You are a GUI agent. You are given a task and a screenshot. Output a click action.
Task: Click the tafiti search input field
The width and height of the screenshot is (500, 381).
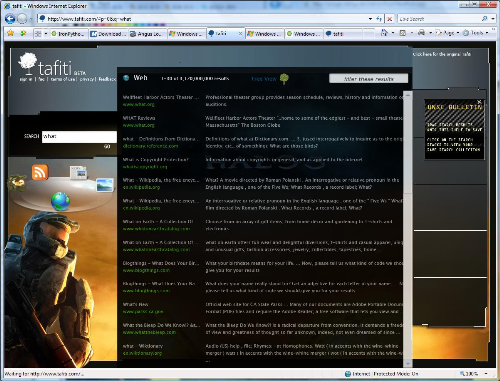(x=79, y=137)
